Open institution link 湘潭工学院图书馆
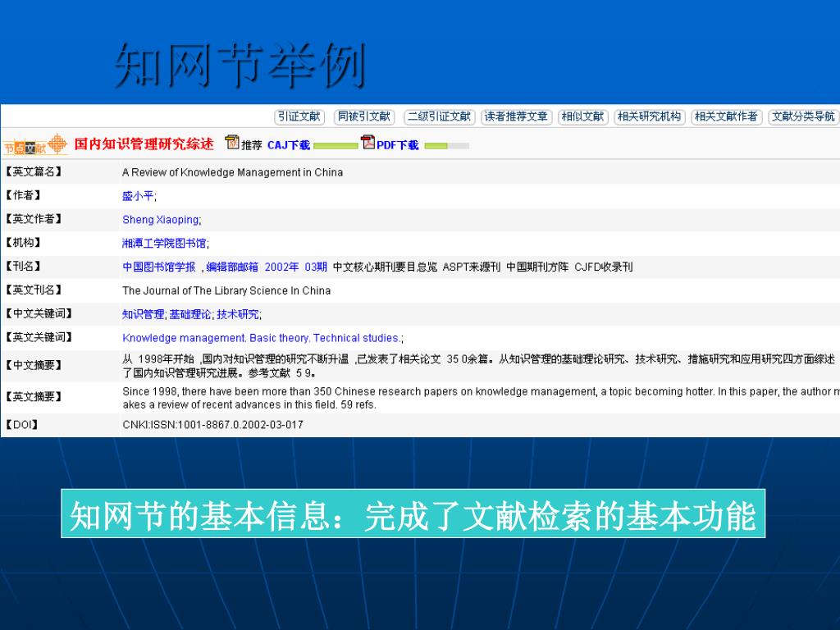840x630 pixels. point(164,243)
